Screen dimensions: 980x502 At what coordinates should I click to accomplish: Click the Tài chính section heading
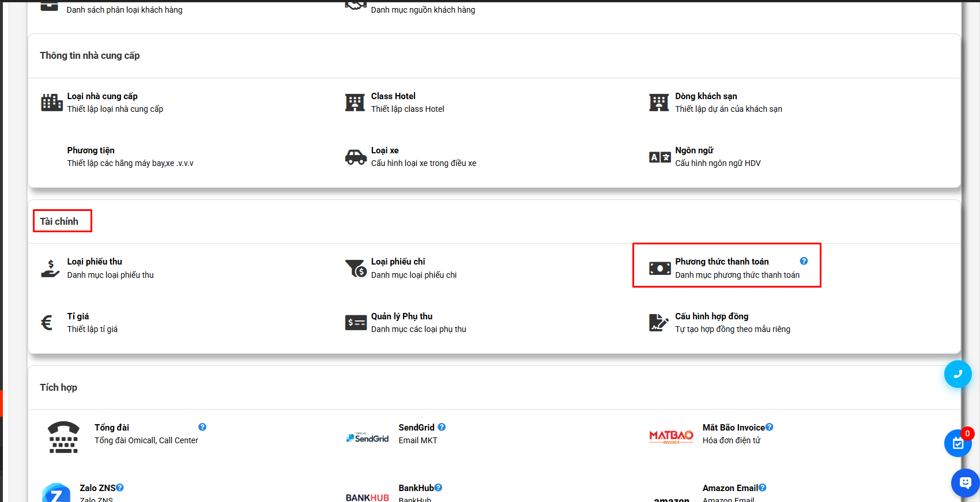coord(59,221)
